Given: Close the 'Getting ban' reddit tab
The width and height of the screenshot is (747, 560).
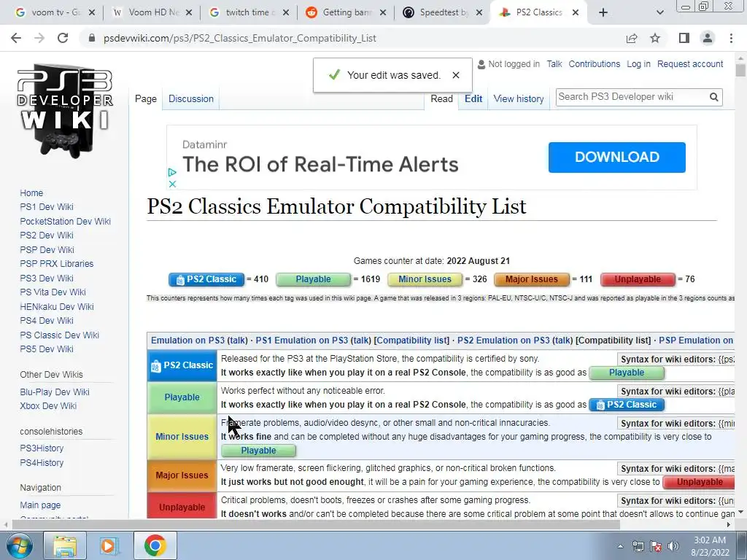Looking at the screenshot, I should coord(382,12).
